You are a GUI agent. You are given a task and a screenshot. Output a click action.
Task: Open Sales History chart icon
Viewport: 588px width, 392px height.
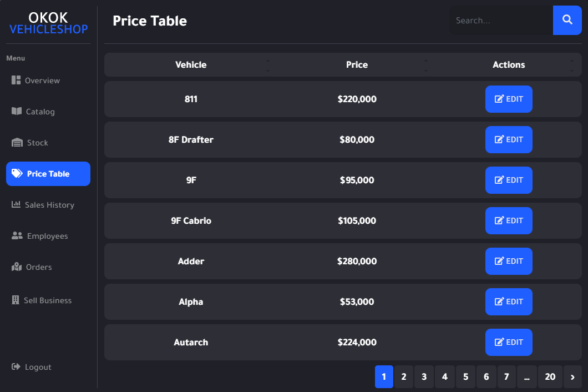(x=16, y=205)
